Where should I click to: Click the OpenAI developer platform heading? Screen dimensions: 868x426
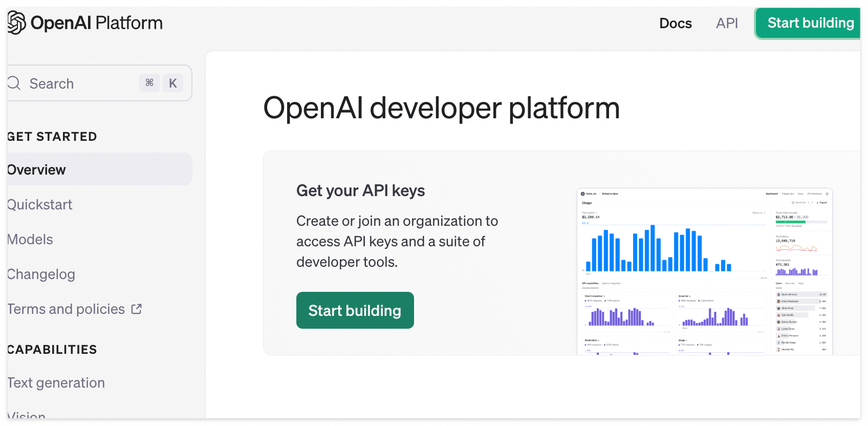point(441,108)
